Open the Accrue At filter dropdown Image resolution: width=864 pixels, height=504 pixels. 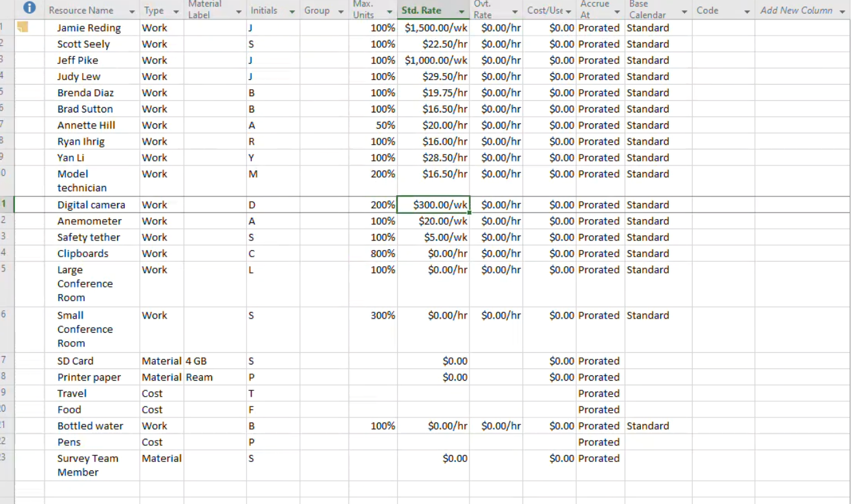click(x=616, y=10)
